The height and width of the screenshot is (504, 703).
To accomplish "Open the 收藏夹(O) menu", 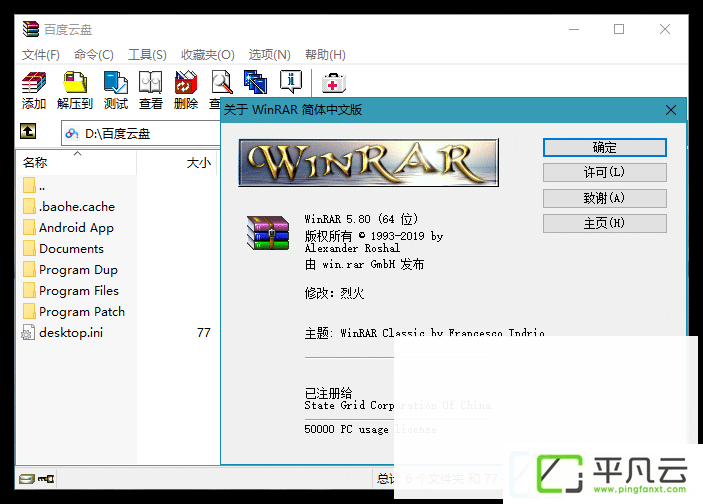I will coord(208,55).
